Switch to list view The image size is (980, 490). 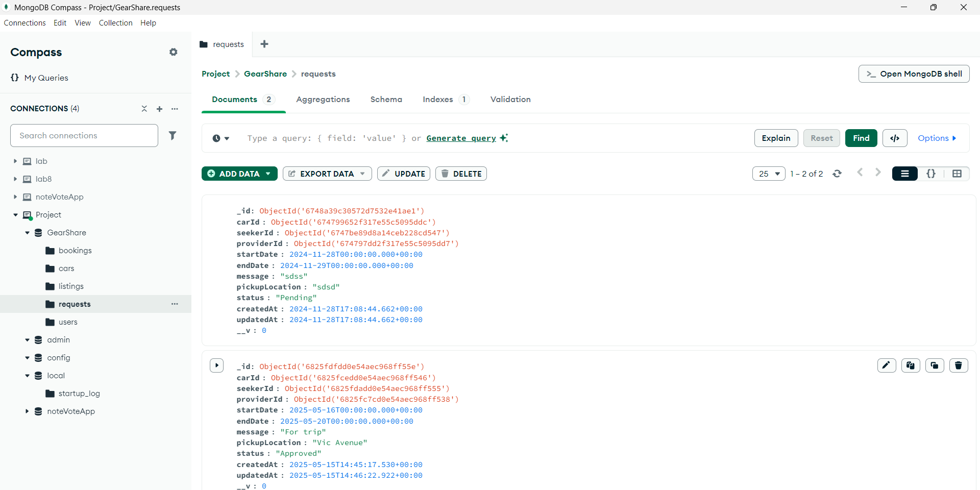click(905, 174)
